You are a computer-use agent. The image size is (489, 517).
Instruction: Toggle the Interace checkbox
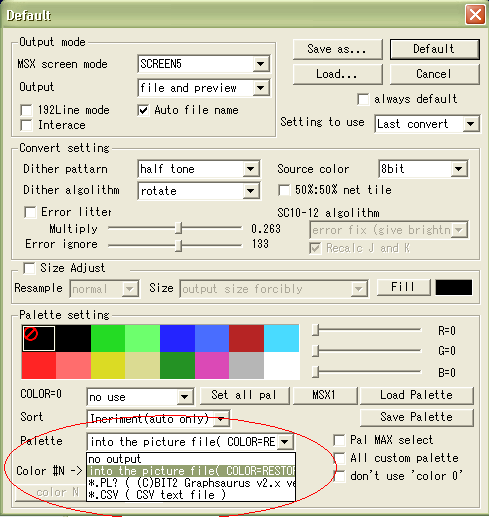click(26, 125)
